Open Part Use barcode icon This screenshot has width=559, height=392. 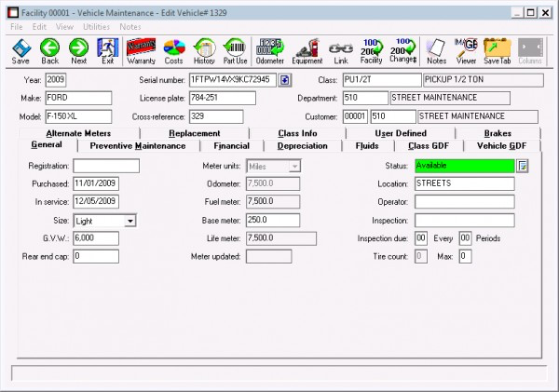point(236,51)
